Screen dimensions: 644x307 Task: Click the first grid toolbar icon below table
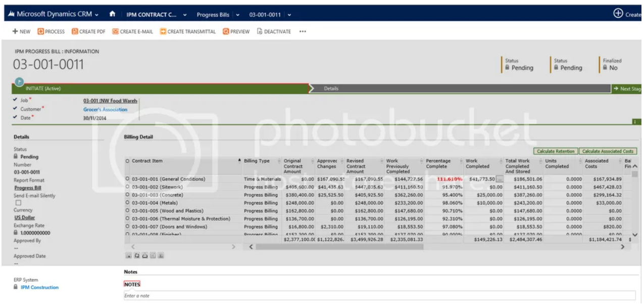pos(128,255)
